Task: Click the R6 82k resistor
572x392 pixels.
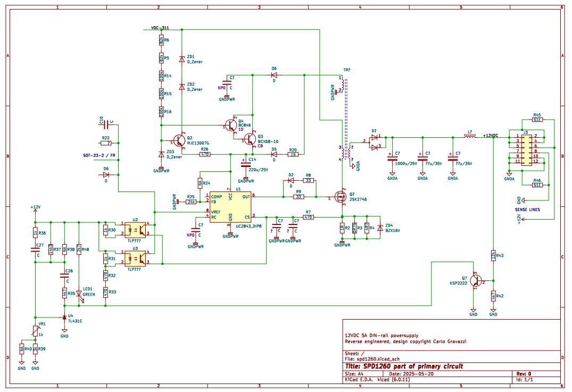Action: pos(161,40)
